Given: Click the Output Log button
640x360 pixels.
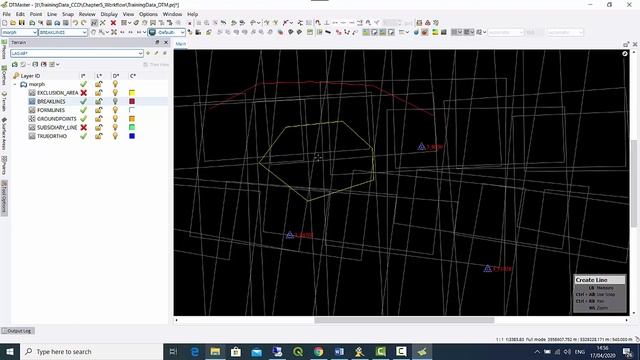Looking at the screenshot, I should tap(18, 331).
